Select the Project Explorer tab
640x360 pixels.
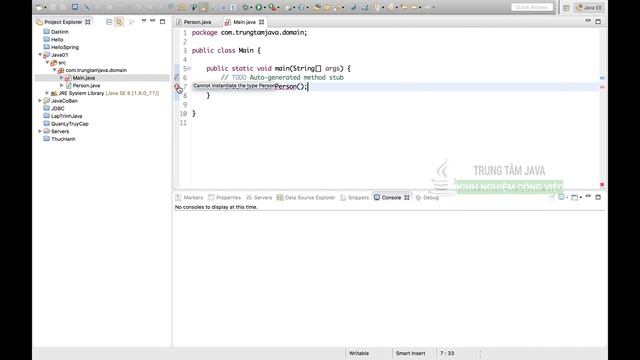click(63, 22)
